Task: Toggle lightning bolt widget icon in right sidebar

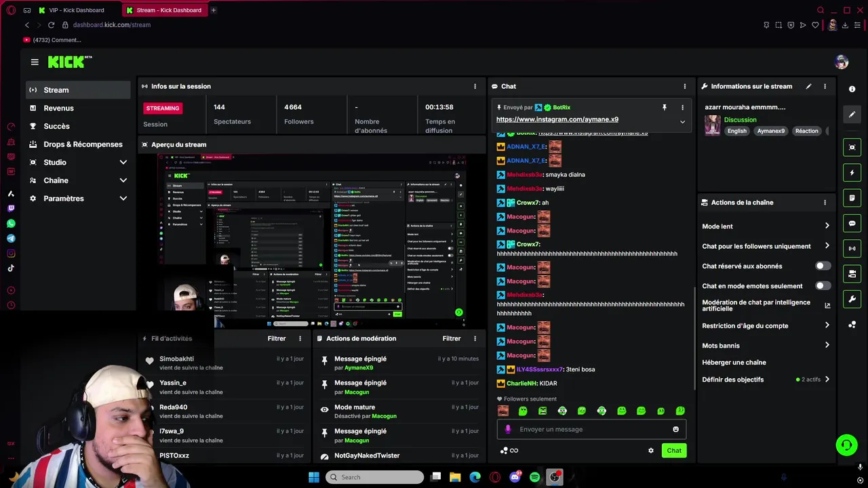Action: coord(852,173)
